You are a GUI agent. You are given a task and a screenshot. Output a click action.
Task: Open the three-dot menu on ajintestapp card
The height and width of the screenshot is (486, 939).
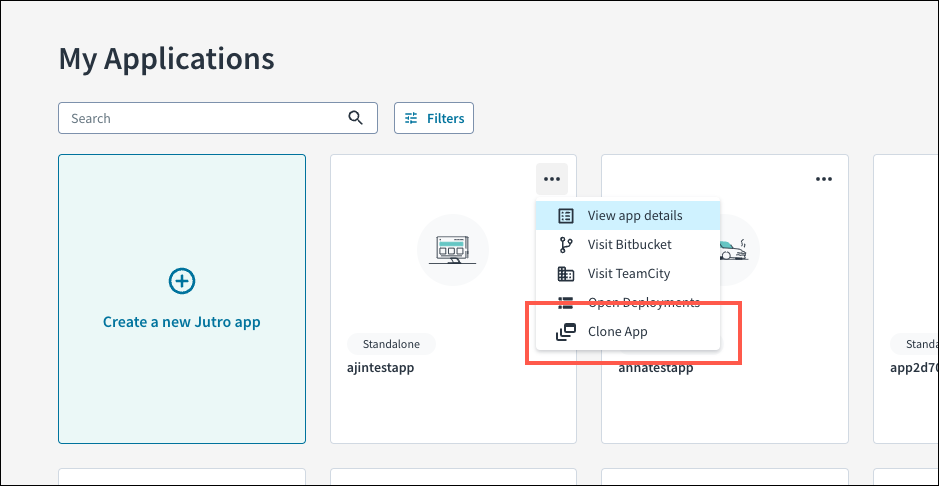point(552,179)
